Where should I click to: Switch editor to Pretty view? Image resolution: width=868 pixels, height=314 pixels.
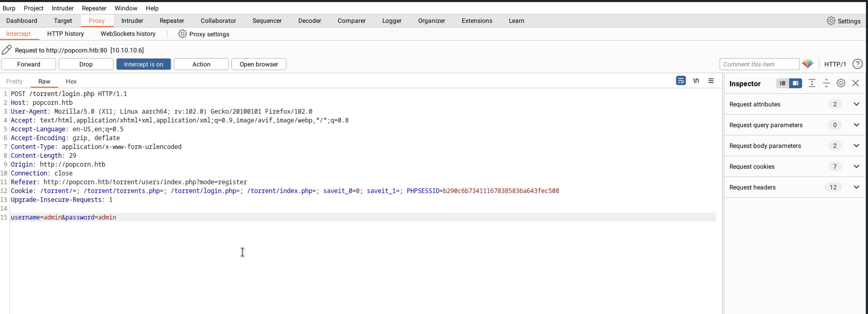14,81
